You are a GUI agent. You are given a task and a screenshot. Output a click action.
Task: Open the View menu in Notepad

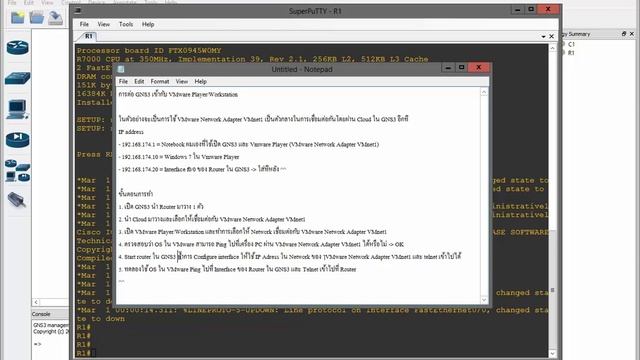tap(182, 82)
